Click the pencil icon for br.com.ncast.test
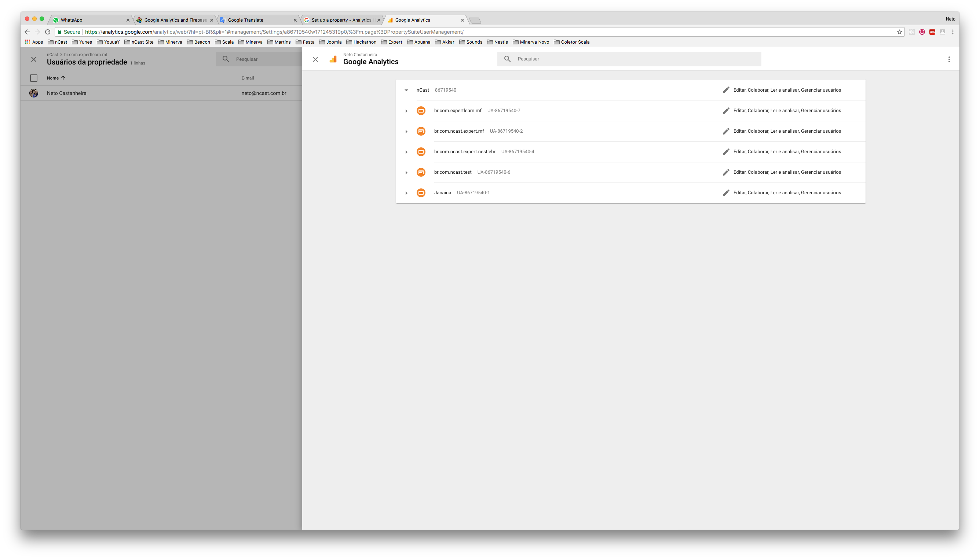Viewport: 980px width, 559px height. point(725,172)
